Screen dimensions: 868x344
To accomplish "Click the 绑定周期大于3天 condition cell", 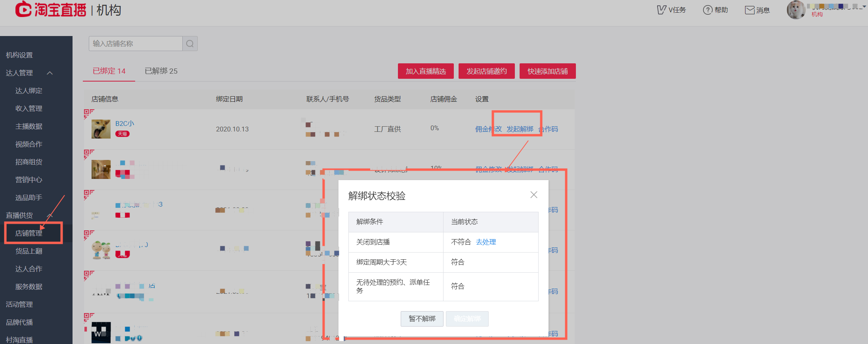I will (x=396, y=262).
